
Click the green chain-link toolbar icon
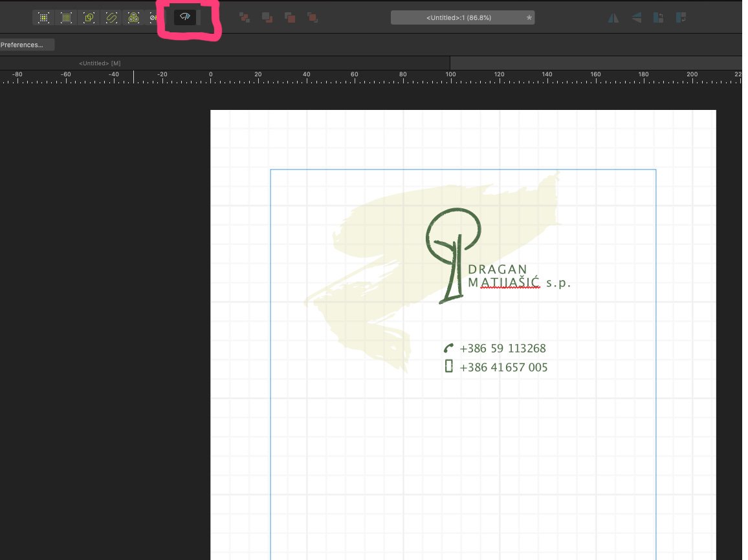[111, 17]
